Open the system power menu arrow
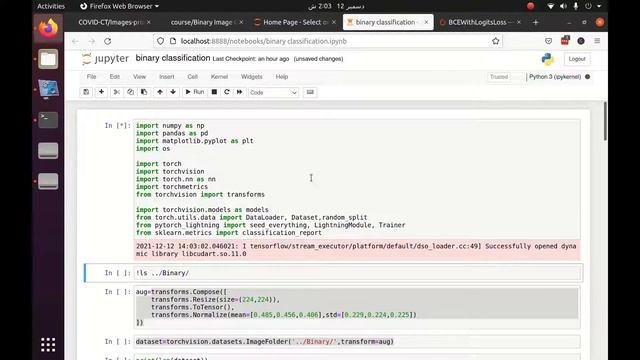The image size is (640, 360). pos(599,6)
